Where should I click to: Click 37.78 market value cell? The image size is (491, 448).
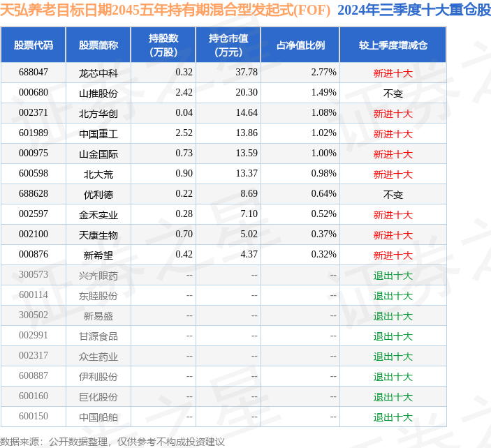247,73
